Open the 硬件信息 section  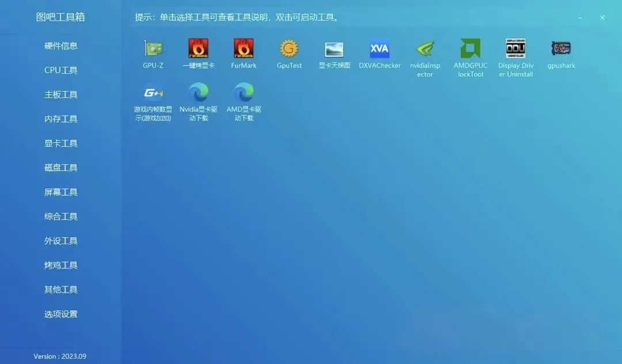60,45
